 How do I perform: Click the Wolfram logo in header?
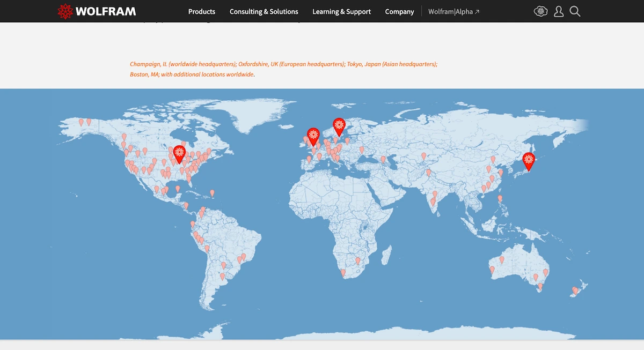click(x=97, y=11)
